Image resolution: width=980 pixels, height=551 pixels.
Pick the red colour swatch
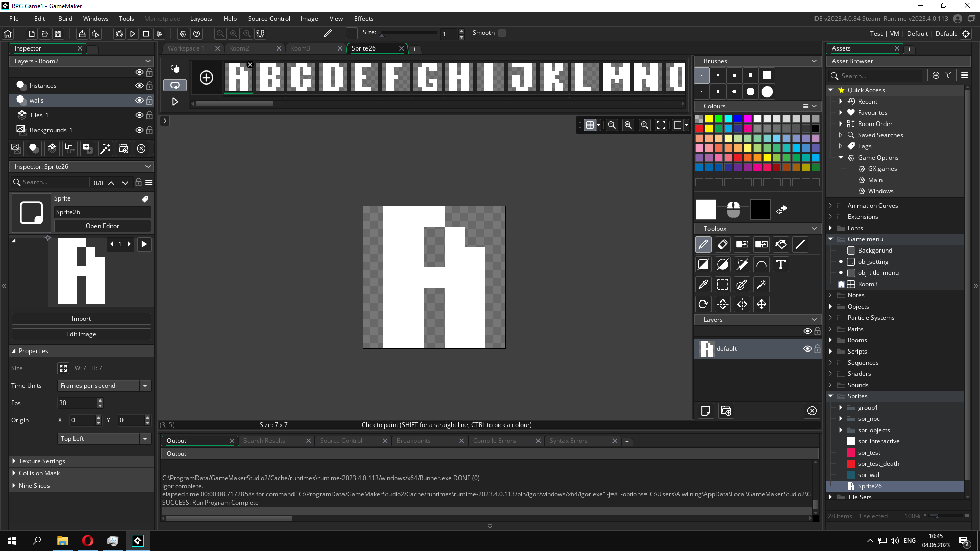tap(699, 129)
